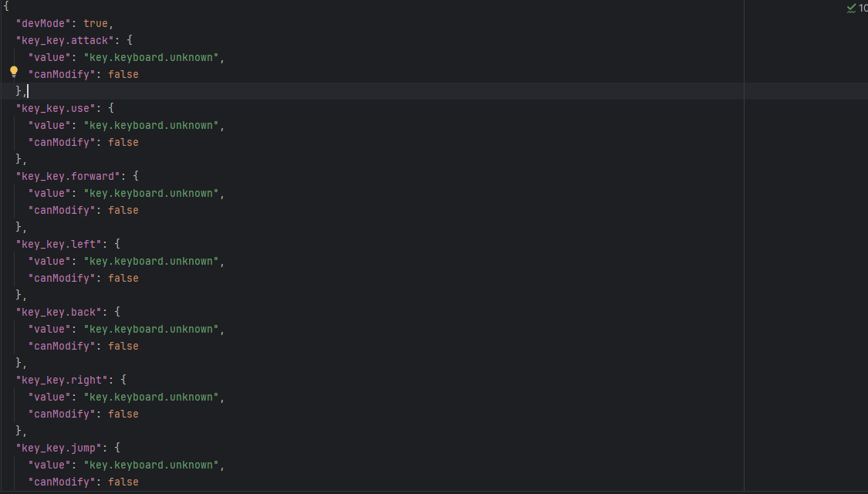868x494 pixels.
Task: Click the typo count number beside checkmark
Action: click(863, 8)
